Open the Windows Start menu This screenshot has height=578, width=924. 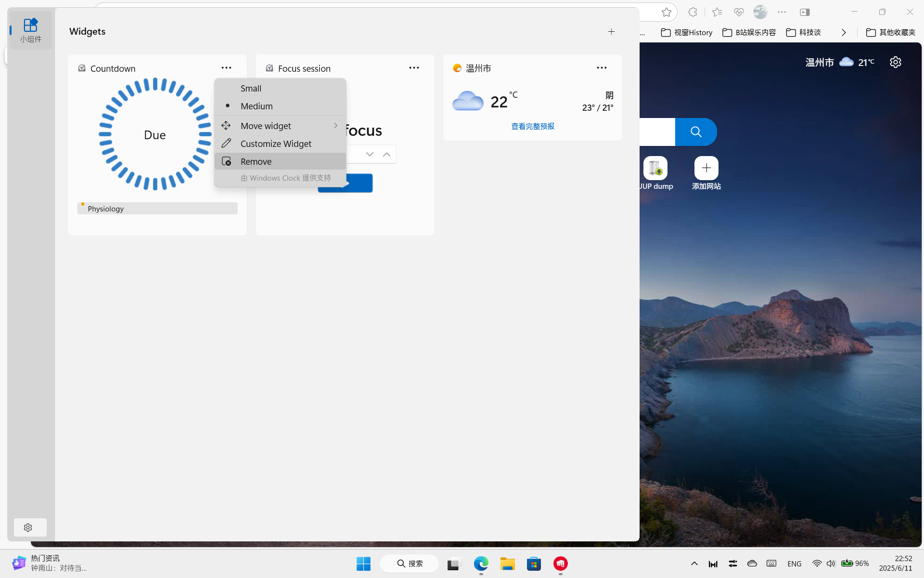(x=363, y=564)
